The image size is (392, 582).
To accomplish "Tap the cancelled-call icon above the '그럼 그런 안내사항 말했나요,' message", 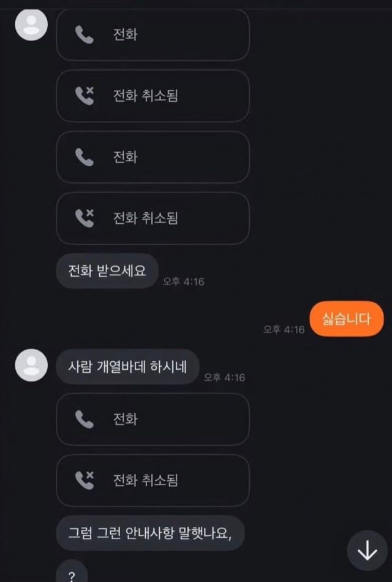I will (x=85, y=480).
